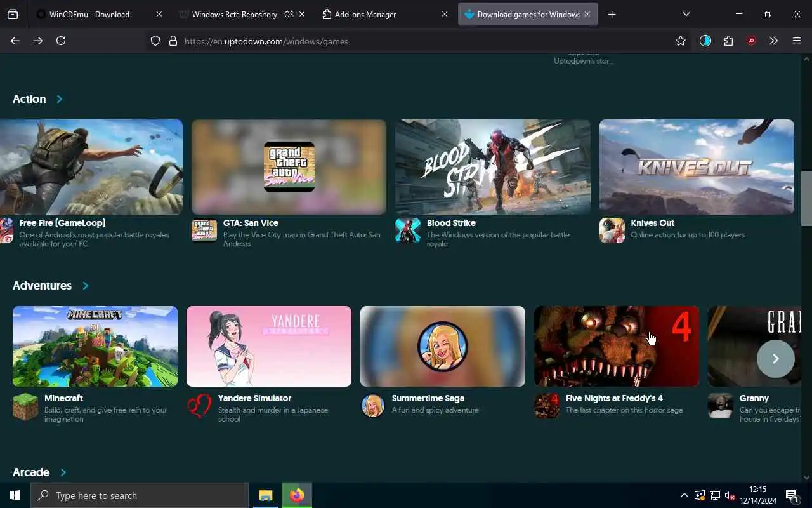Image resolution: width=812 pixels, height=508 pixels.
Task: Open Five Nights at Freddy's 4 title
Action: (x=614, y=398)
